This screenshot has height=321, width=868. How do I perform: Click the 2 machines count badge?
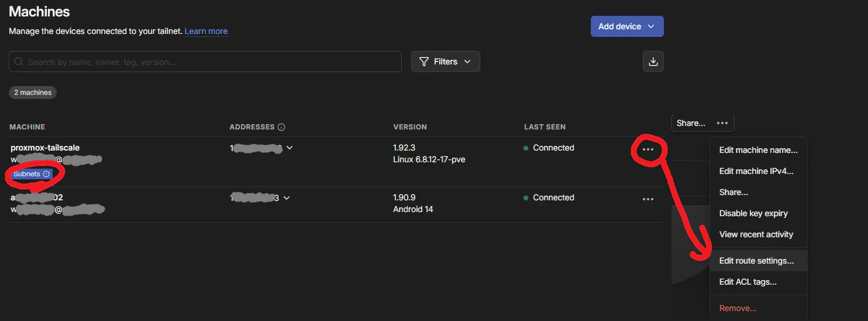click(33, 93)
